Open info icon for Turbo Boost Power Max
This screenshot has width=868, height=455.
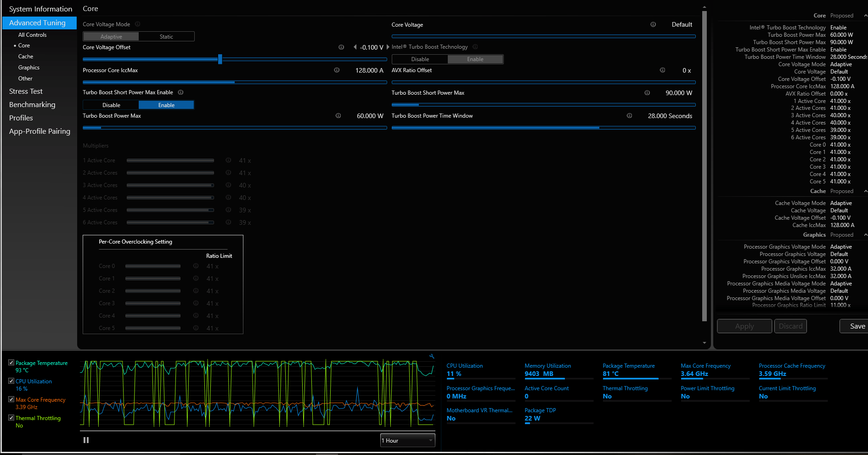tap(338, 116)
